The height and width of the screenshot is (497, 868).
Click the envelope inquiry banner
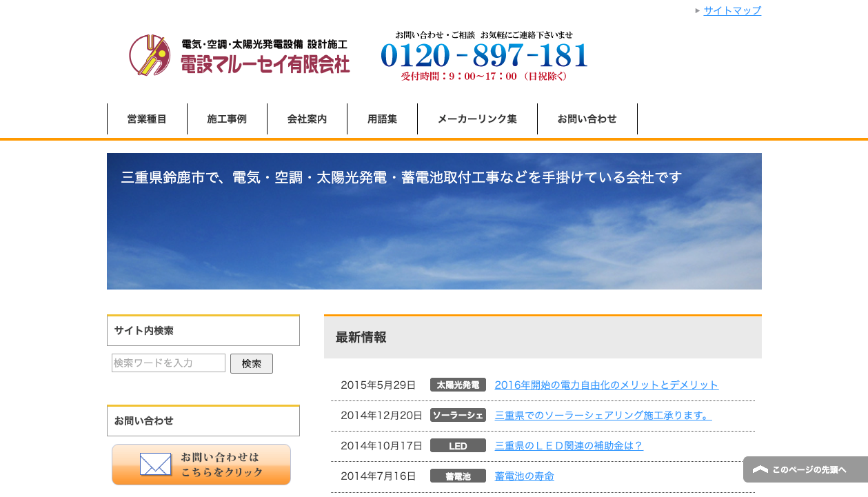coord(201,465)
